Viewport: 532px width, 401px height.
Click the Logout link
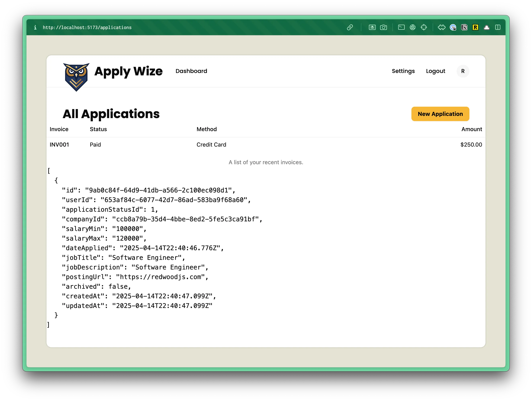435,71
